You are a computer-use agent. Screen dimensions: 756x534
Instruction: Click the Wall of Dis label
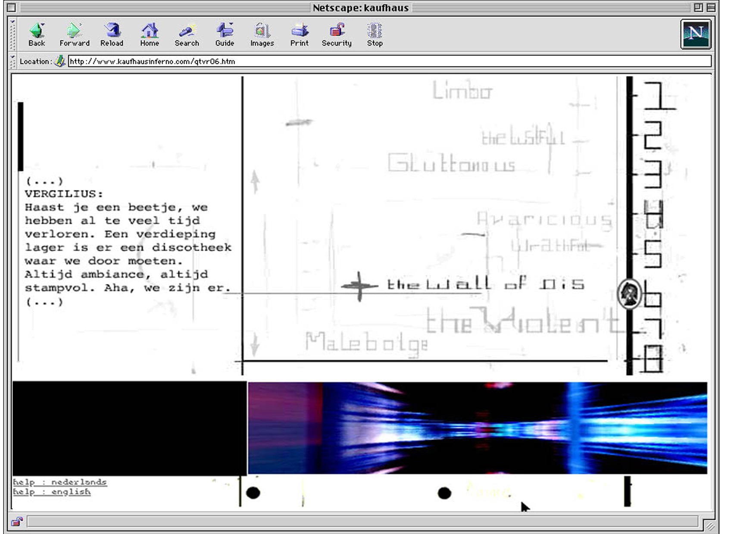486,283
